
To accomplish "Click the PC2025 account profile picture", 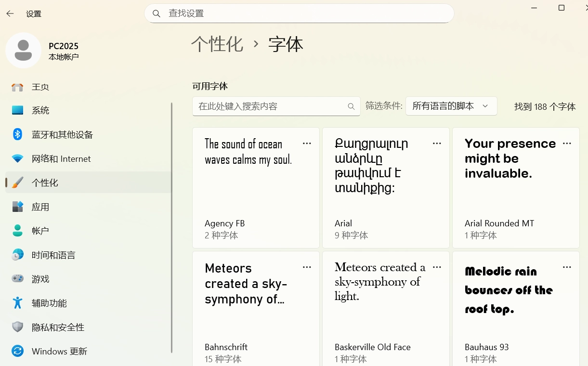I will (24, 50).
